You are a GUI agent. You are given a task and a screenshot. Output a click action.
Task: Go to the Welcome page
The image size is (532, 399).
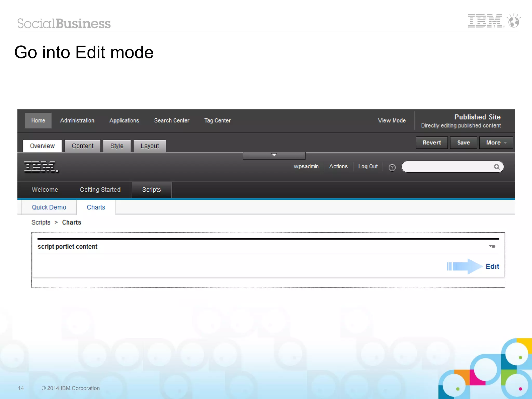click(x=45, y=190)
